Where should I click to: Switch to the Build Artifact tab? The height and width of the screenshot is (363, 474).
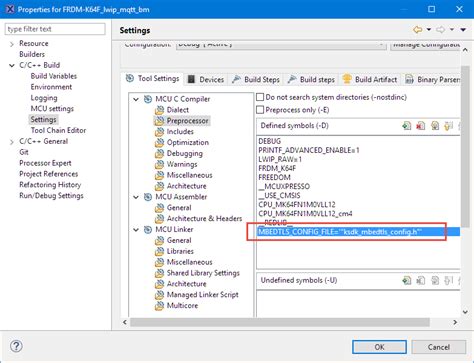370,79
